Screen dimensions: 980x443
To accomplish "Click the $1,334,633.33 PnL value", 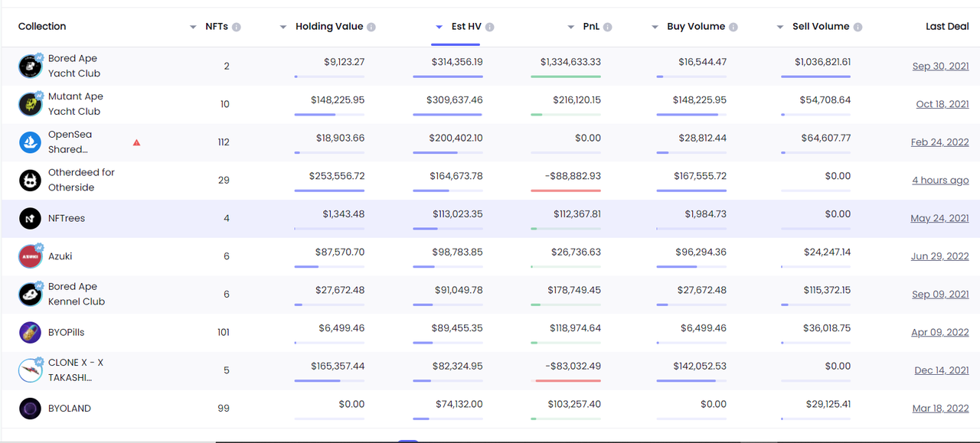I will pyautogui.click(x=570, y=62).
